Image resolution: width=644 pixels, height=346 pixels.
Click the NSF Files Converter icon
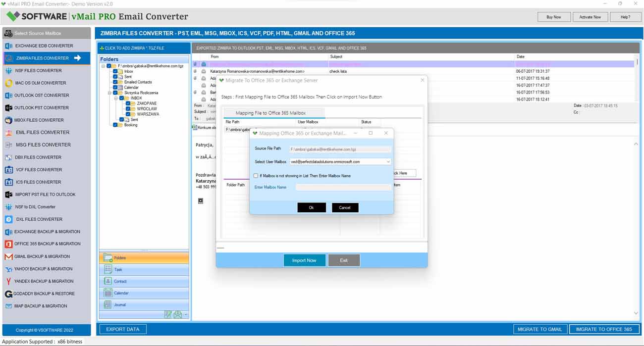8,70
